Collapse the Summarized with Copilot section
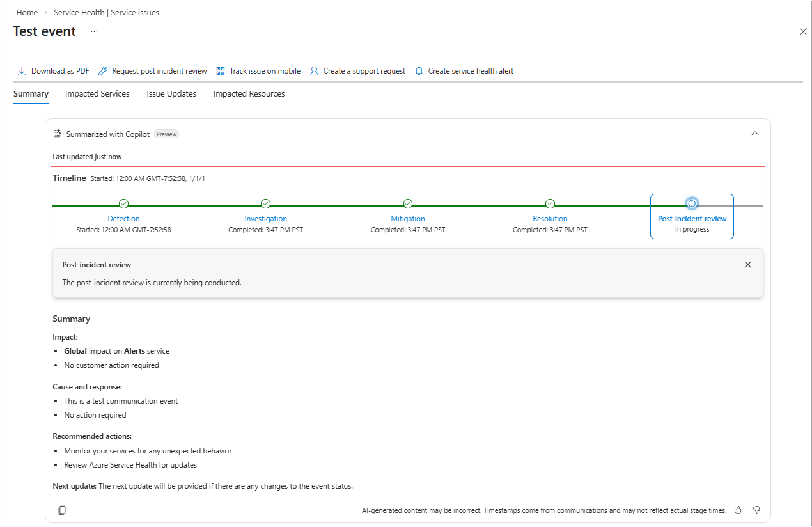 click(x=755, y=134)
